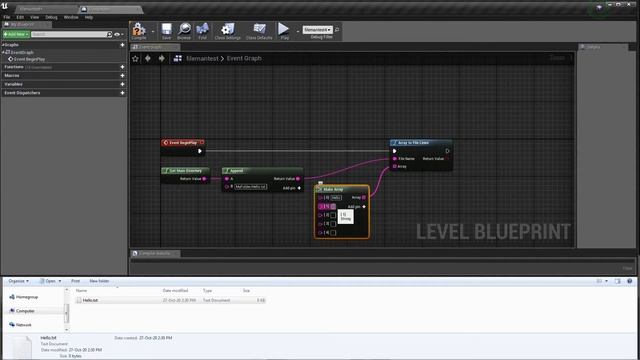Click Event BeginPlay exec output pin
Screen dimensions: 640x360
(200, 151)
